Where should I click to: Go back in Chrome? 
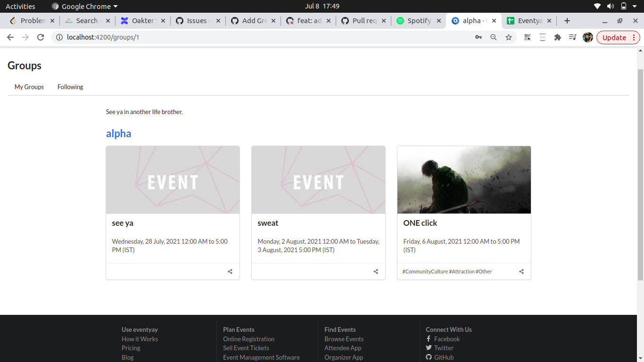[10, 37]
